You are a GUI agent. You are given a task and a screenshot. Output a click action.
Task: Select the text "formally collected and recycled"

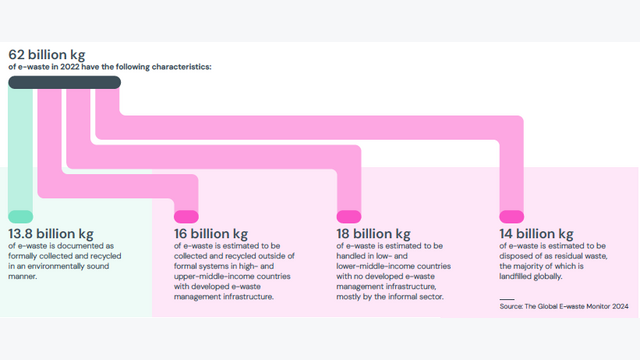point(64,256)
